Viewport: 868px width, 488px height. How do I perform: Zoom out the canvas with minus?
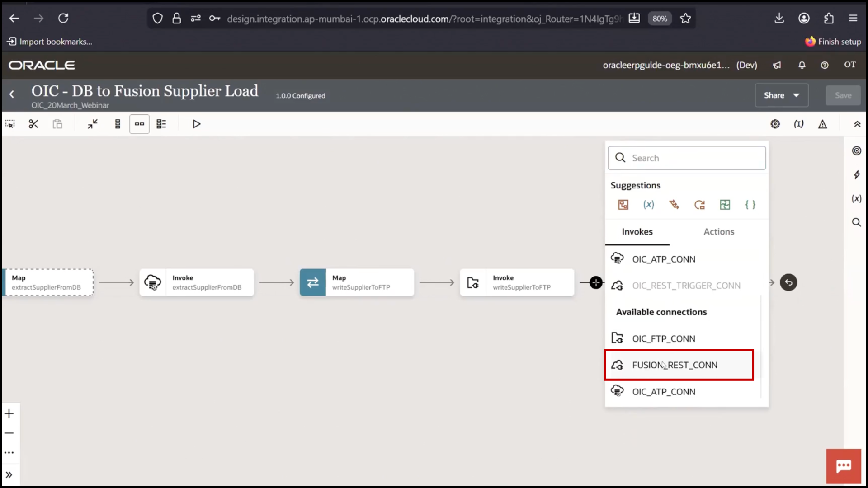tap(9, 433)
